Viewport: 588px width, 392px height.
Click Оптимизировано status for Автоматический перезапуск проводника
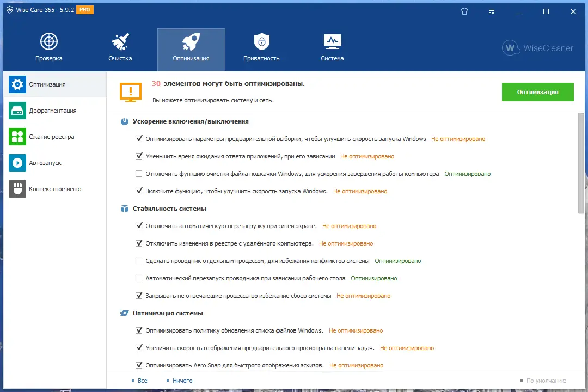tap(374, 278)
